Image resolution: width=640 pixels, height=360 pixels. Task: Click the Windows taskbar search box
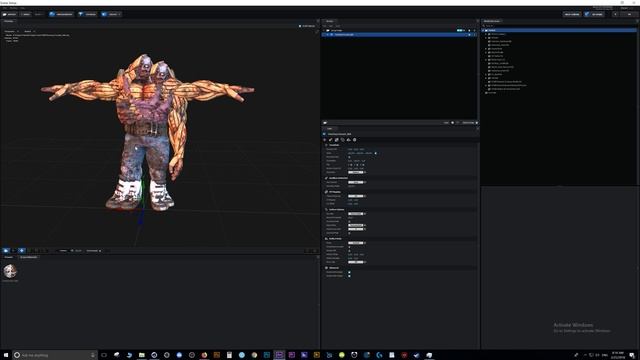(x=54, y=355)
